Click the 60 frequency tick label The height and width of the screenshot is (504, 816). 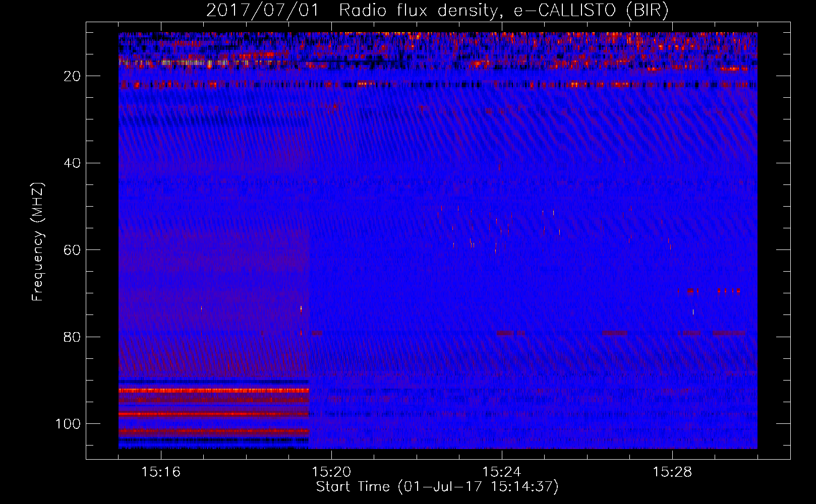[x=72, y=250]
